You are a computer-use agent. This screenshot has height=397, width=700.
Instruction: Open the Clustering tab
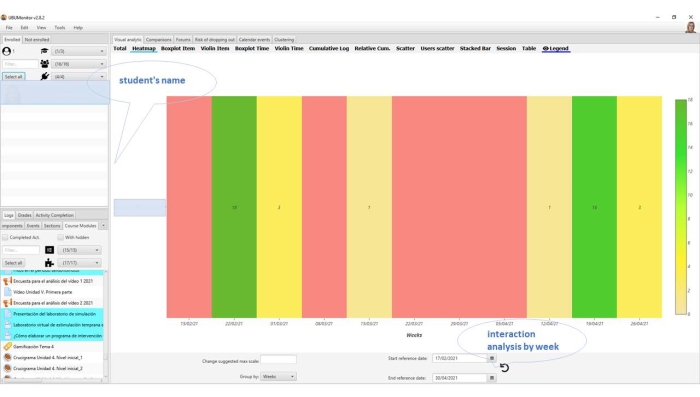tap(284, 40)
